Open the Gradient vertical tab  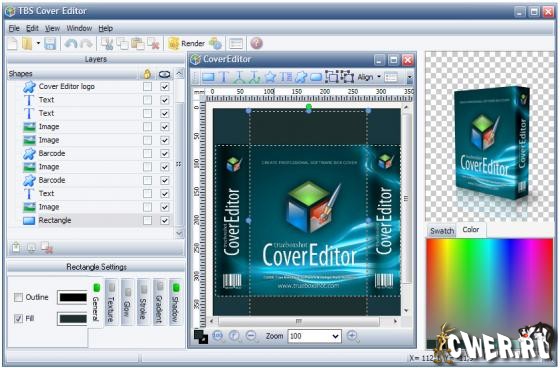point(159,303)
